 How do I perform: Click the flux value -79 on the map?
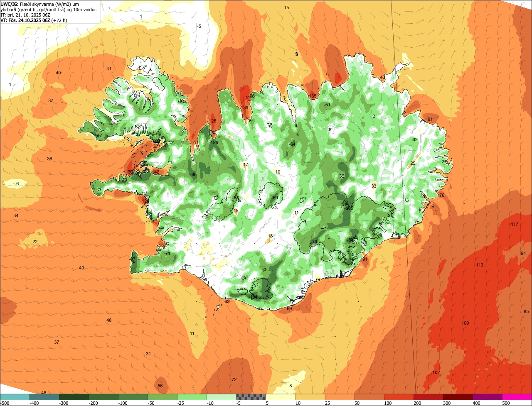pyautogui.click(x=313, y=242)
